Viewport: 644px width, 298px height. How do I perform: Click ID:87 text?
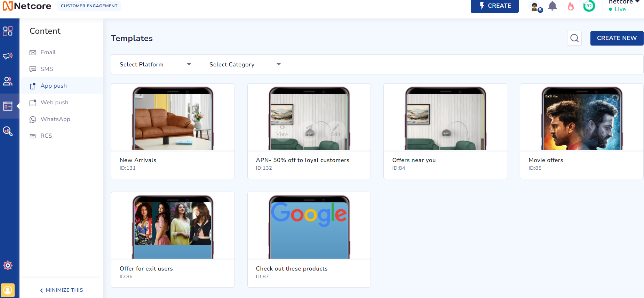[262, 276]
